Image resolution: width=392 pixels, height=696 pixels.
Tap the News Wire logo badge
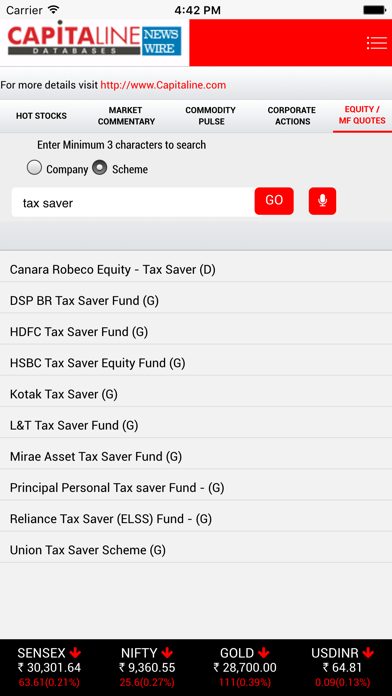click(162, 41)
